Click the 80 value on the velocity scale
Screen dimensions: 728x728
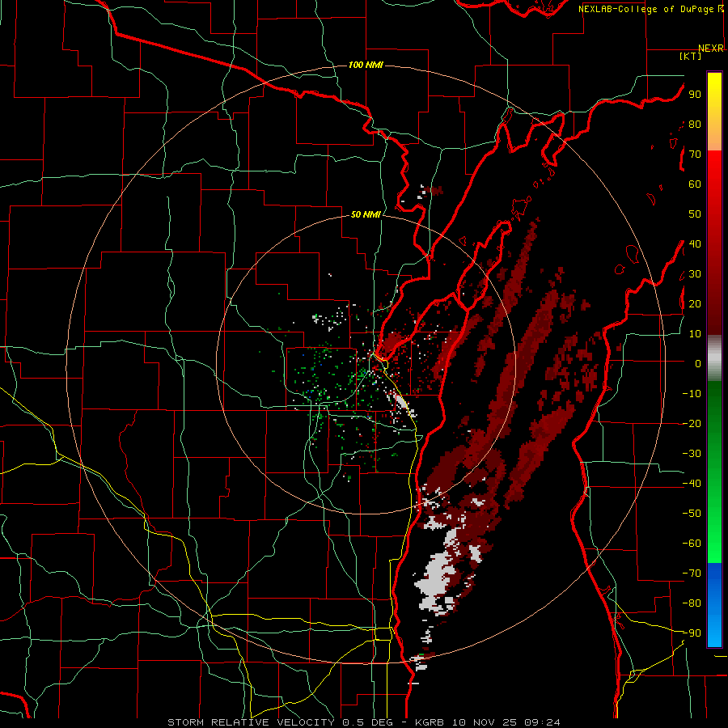click(x=695, y=124)
